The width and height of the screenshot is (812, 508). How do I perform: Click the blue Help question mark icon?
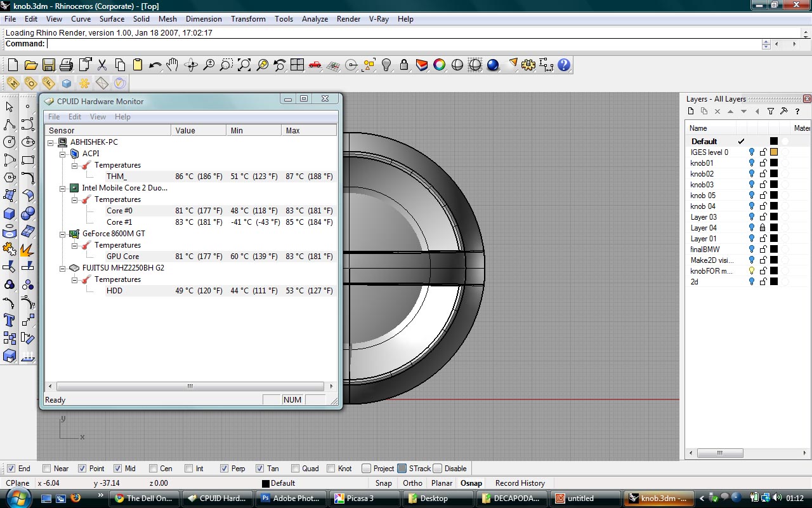click(564, 65)
